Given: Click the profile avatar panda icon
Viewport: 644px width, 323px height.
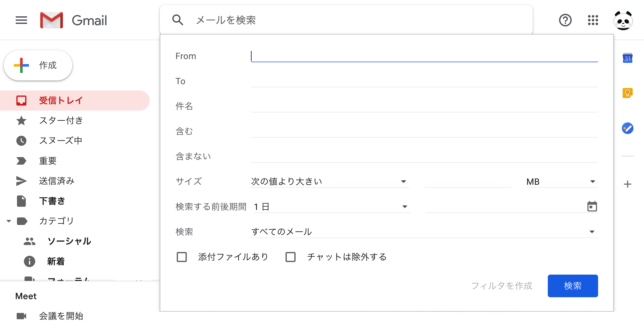Looking at the screenshot, I should 623,20.
